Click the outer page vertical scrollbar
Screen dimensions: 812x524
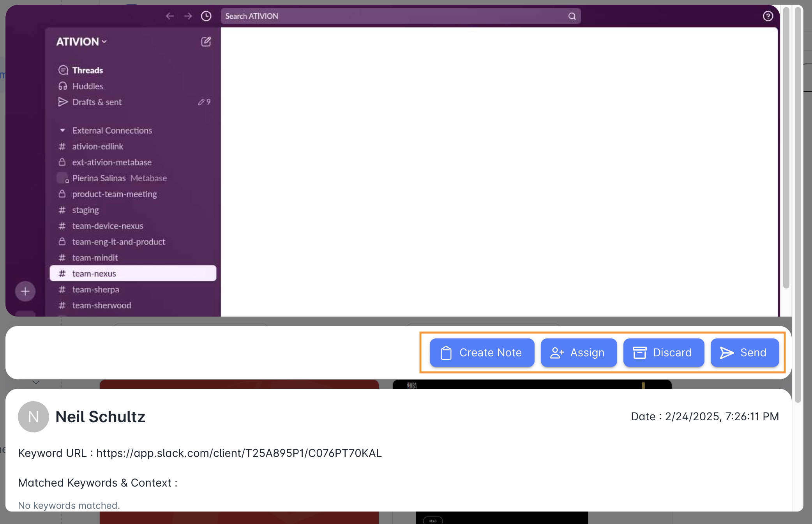point(798,205)
